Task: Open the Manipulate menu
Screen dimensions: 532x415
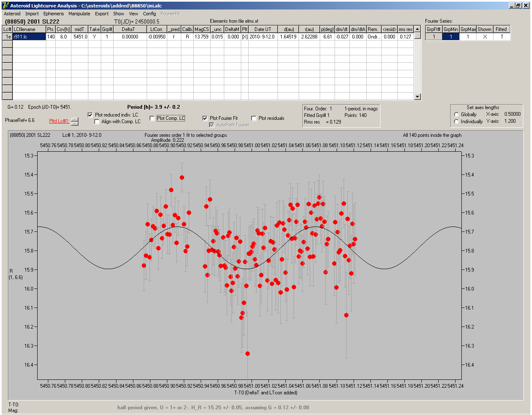Action: [x=79, y=14]
